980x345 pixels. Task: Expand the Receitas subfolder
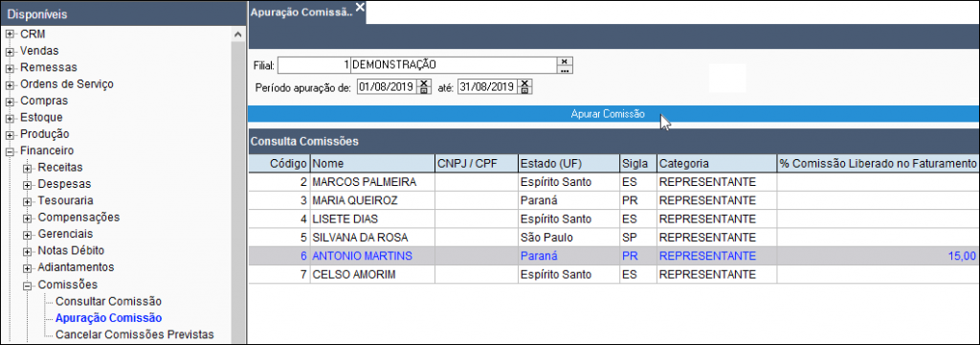[x=28, y=168]
